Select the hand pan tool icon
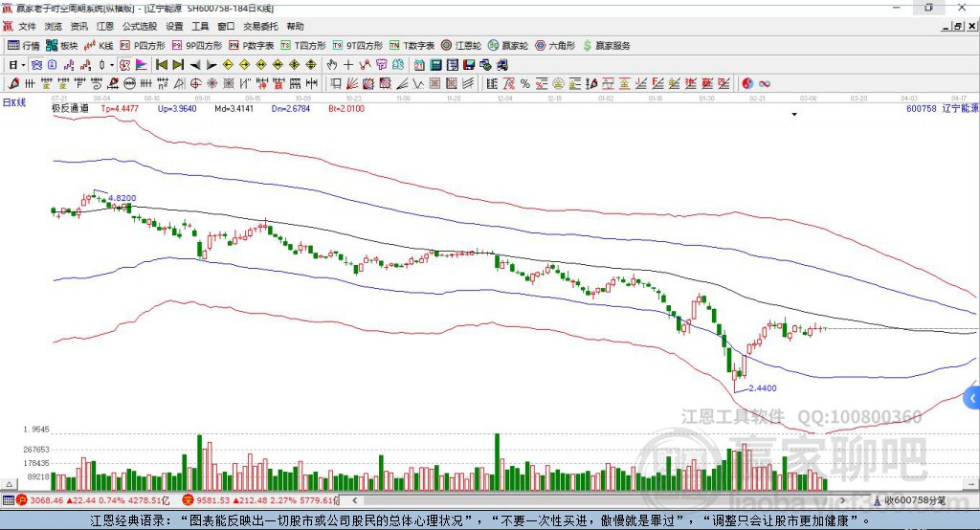 point(332,64)
